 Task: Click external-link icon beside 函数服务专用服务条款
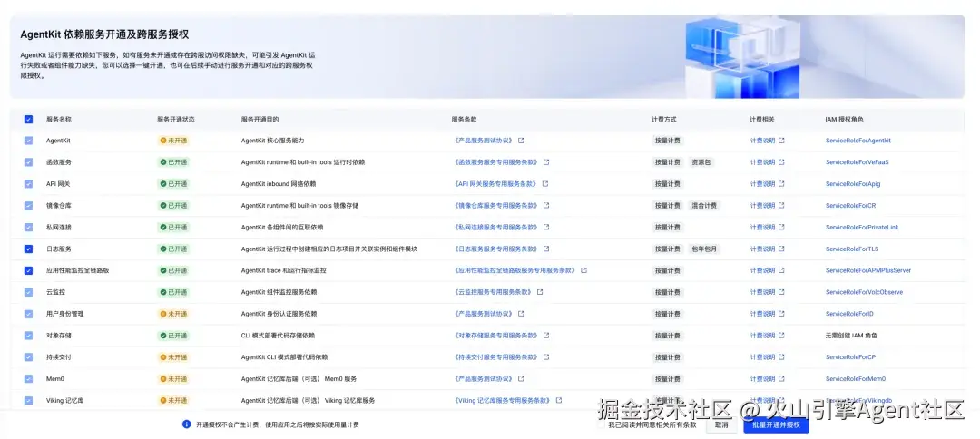pyautogui.click(x=546, y=162)
